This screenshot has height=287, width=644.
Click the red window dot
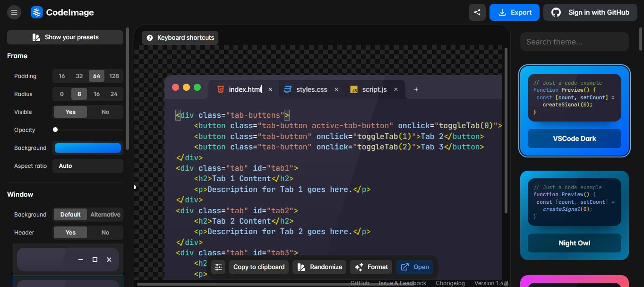click(175, 87)
